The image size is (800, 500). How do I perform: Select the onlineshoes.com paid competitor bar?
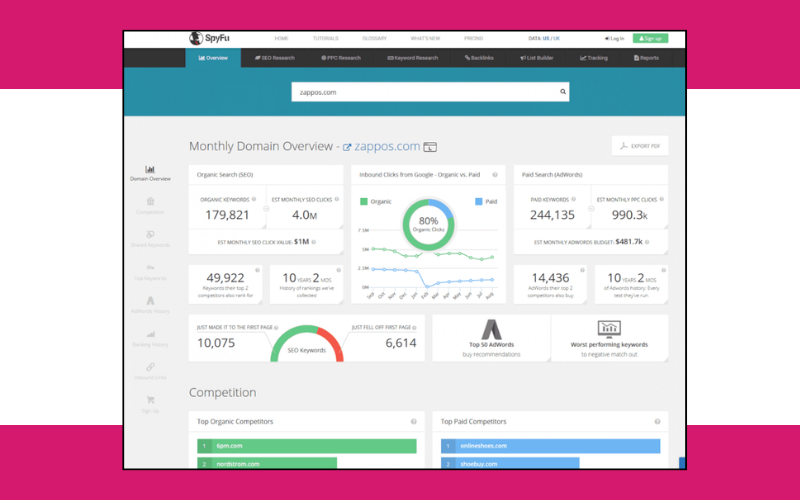click(x=551, y=446)
